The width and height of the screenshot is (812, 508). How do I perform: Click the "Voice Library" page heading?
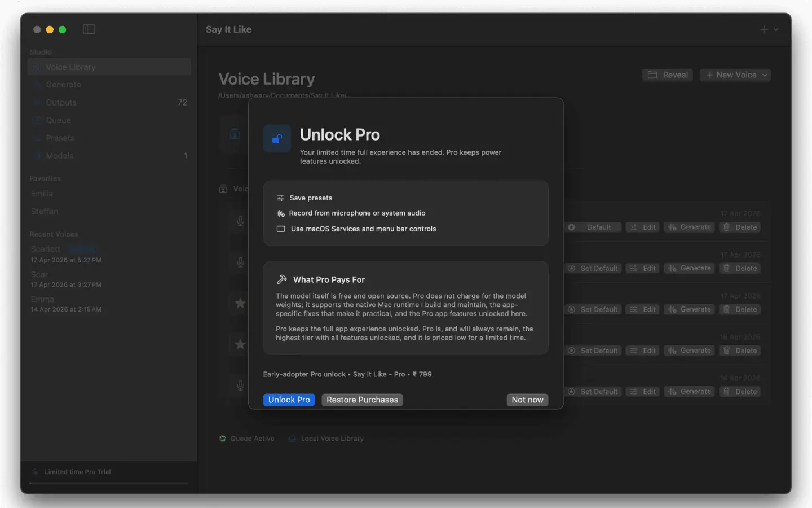coord(267,79)
